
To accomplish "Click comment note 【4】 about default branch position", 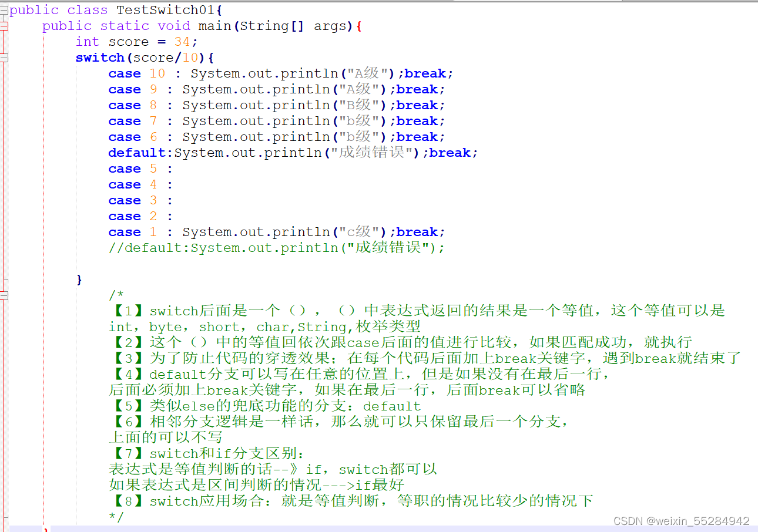I will [360, 374].
